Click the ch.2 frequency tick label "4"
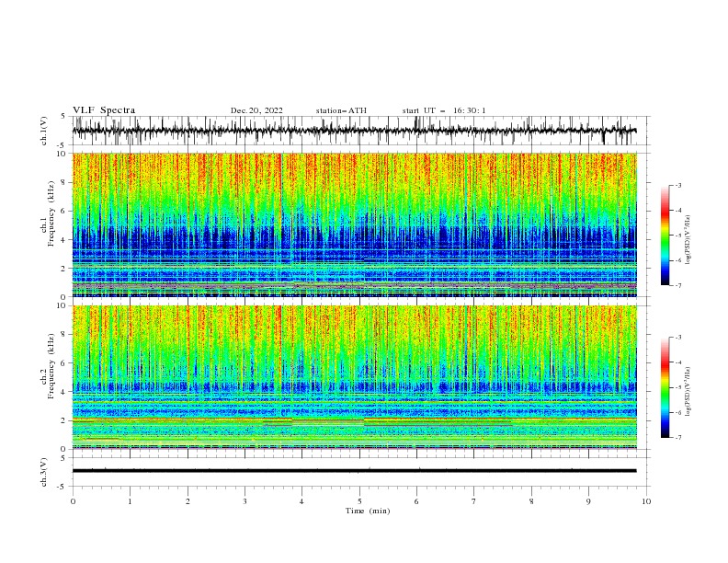The width and height of the screenshot is (728, 563). coord(64,392)
